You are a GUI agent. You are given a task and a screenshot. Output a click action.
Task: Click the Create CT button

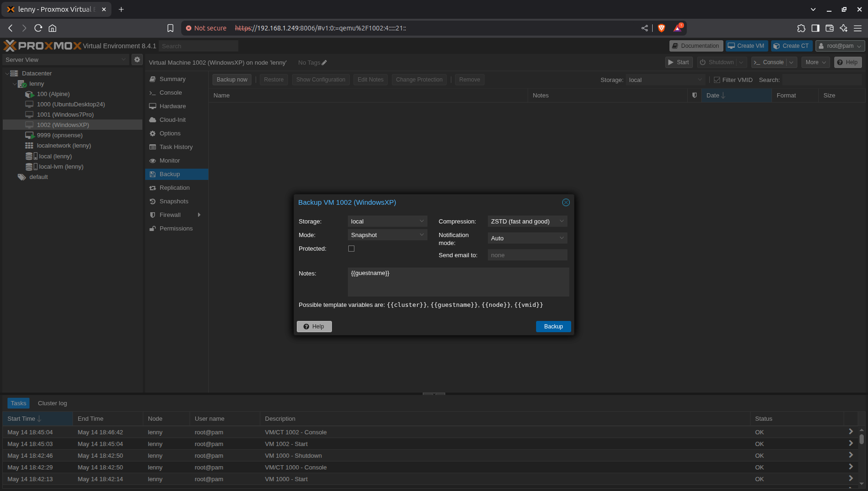click(792, 46)
